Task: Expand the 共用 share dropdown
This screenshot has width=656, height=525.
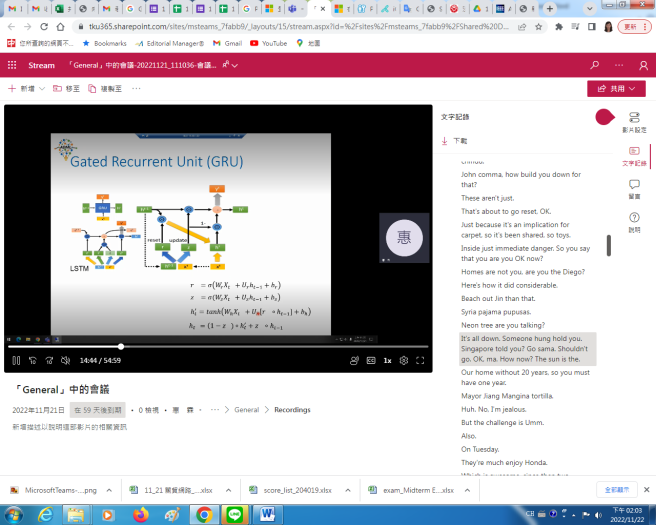Action: coord(615,89)
